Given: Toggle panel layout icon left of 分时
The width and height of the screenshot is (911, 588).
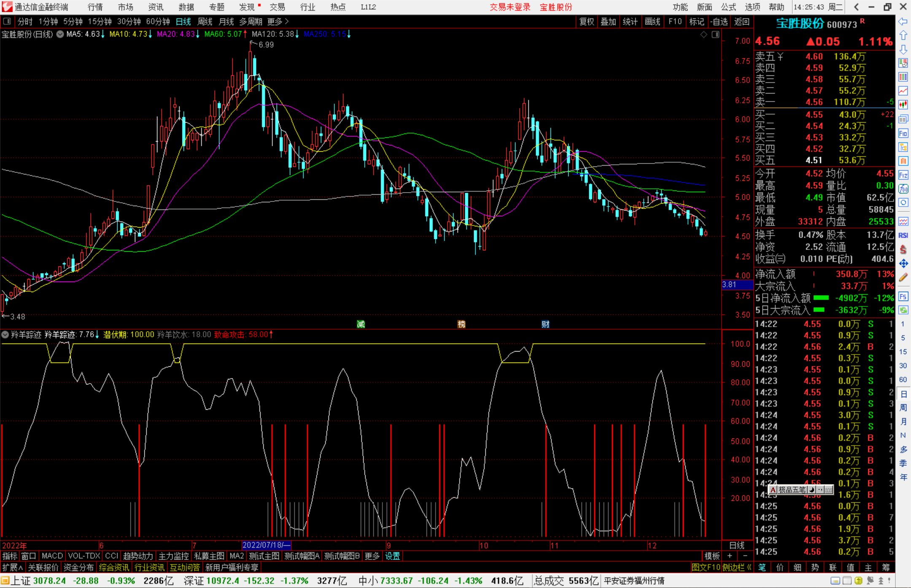Looking at the screenshot, I should tap(7, 21).
